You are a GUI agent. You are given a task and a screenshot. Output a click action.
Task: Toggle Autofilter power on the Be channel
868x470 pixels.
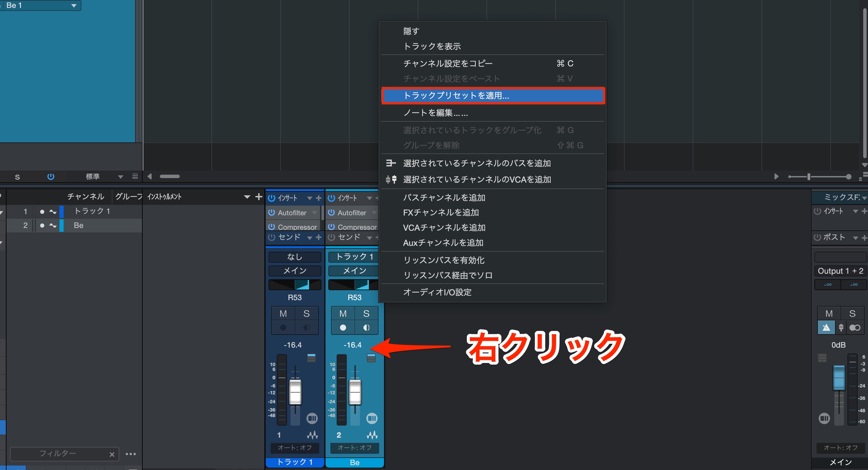(331, 212)
